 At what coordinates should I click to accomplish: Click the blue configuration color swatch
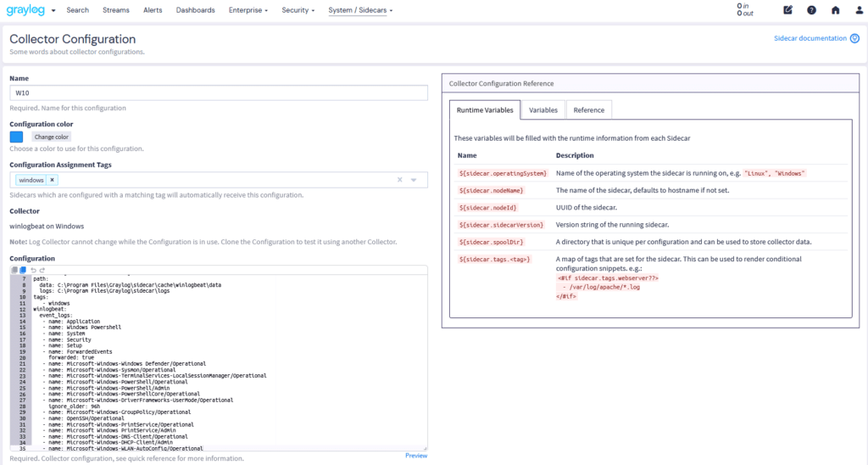click(x=16, y=137)
